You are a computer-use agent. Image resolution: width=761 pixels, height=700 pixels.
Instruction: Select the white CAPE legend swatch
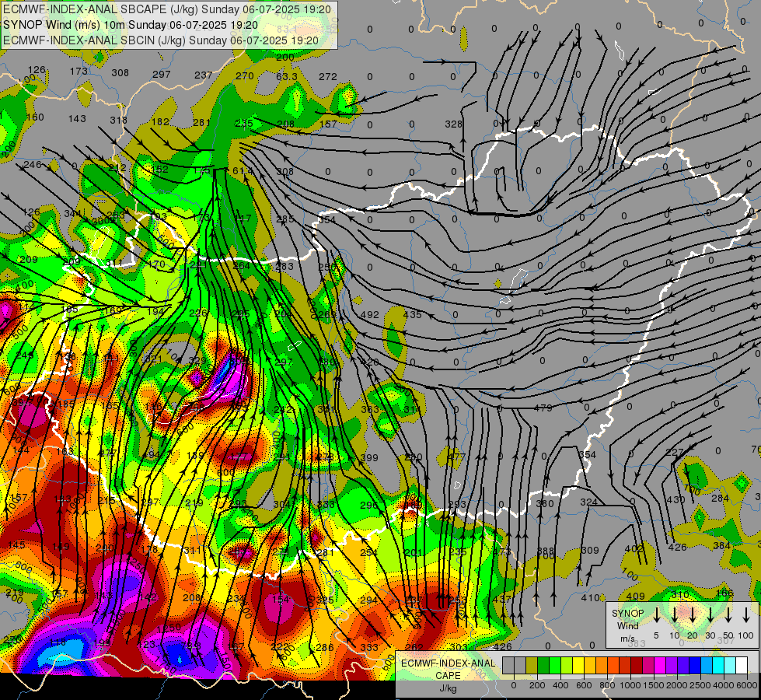point(742,665)
